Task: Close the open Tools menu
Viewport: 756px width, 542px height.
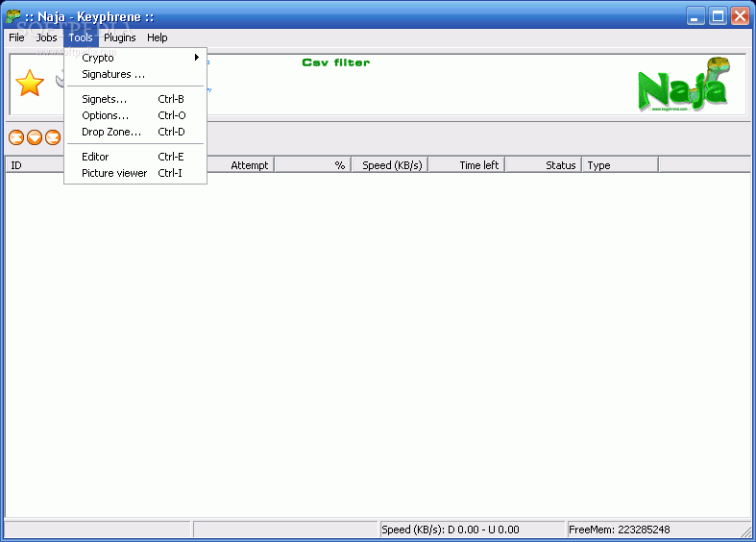Action: tap(81, 37)
